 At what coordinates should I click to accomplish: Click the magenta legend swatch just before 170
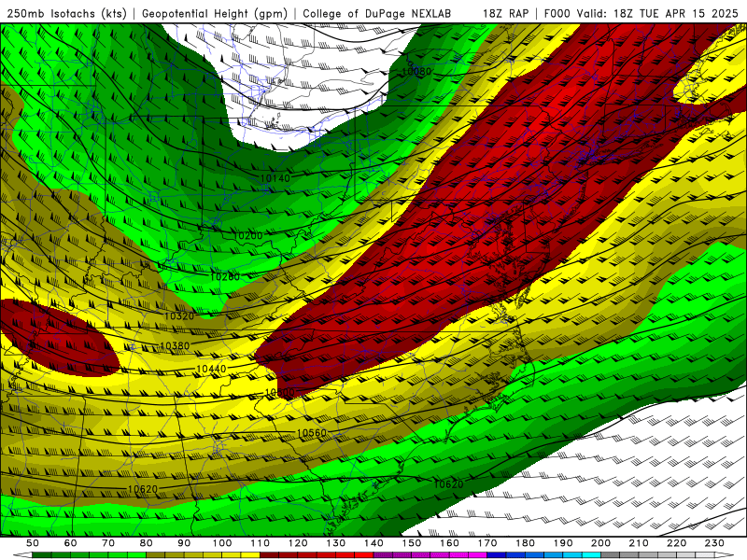click(x=477, y=555)
